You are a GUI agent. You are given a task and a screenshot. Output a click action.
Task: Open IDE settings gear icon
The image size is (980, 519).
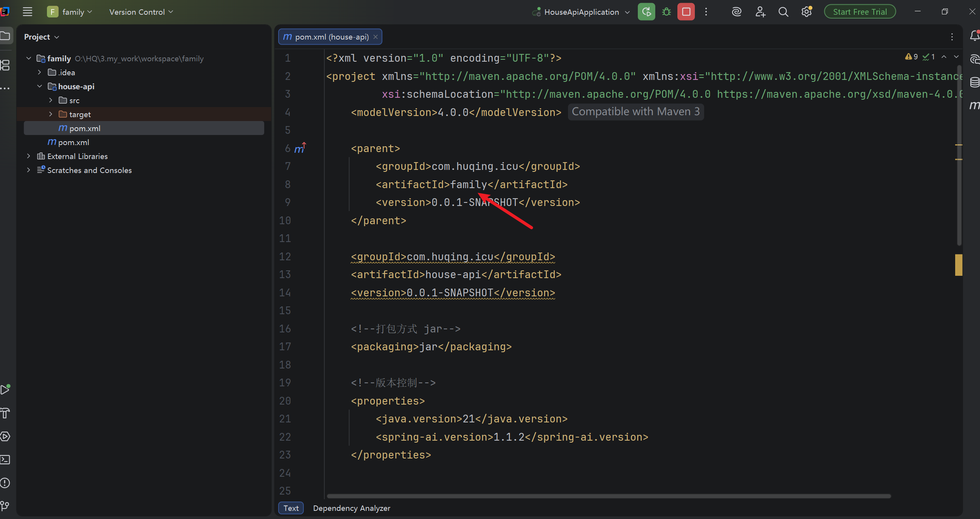[x=807, y=12]
